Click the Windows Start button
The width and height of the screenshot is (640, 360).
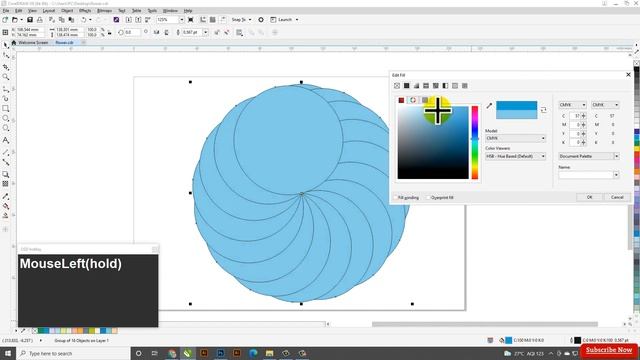tap(8, 353)
